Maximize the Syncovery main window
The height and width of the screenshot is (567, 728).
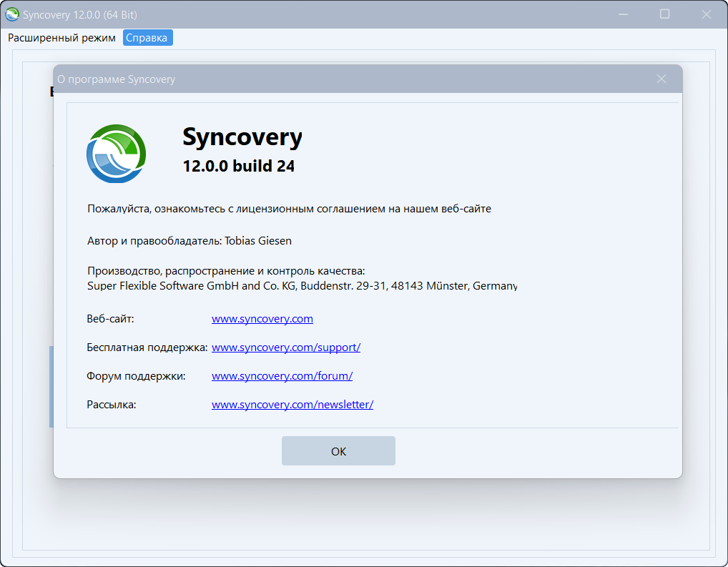(664, 14)
